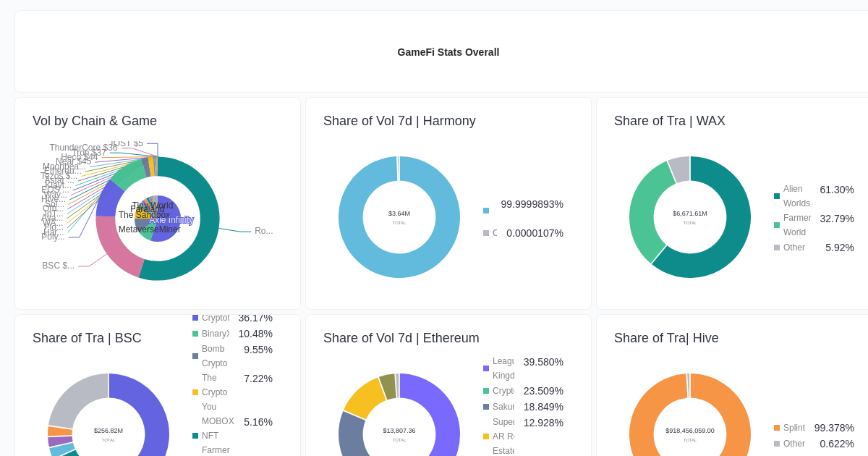Toggle the Other entry in WAX legend
The width and height of the screenshot is (868, 456).
point(793,247)
